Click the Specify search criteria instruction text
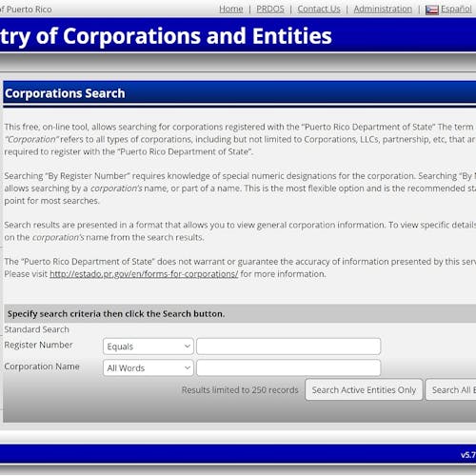The height and width of the screenshot is (476, 476). coord(116,314)
